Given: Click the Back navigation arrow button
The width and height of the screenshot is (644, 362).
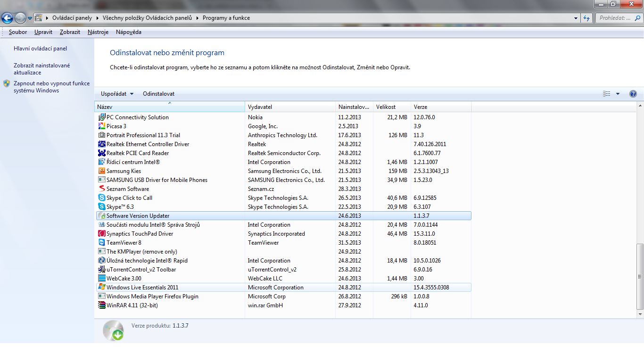Looking at the screenshot, I should click(8, 18).
